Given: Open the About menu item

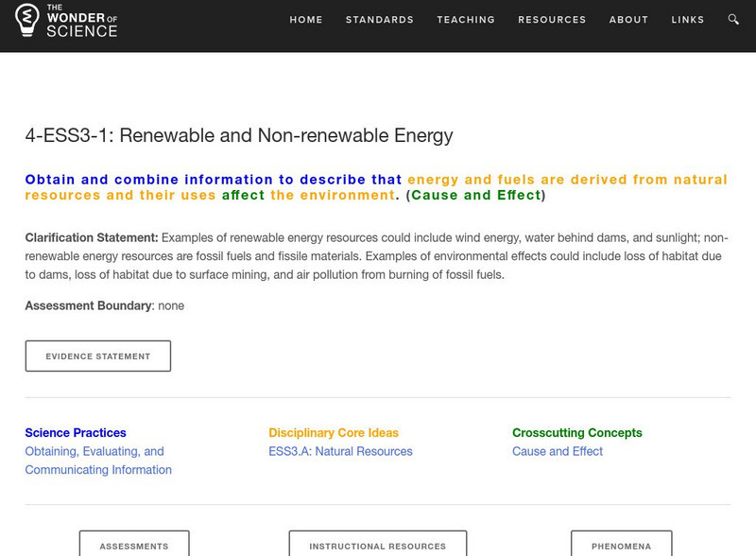Looking at the screenshot, I should (x=628, y=20).
